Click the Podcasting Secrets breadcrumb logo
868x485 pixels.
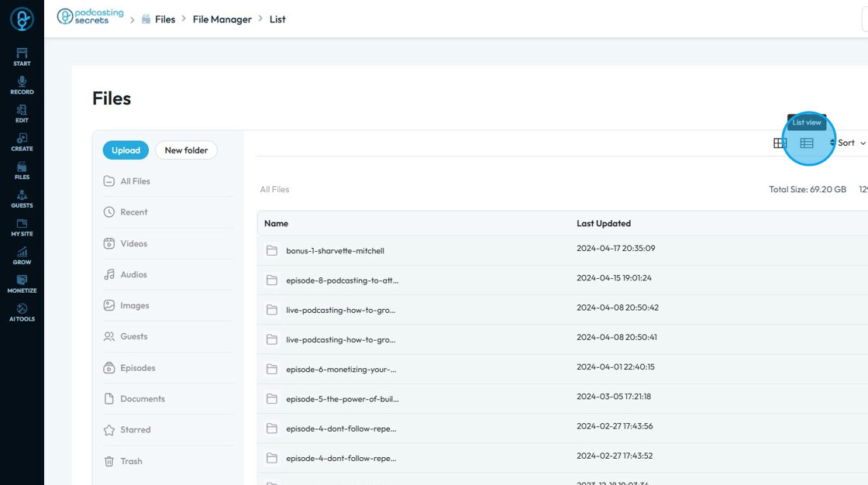pos(90,16)
